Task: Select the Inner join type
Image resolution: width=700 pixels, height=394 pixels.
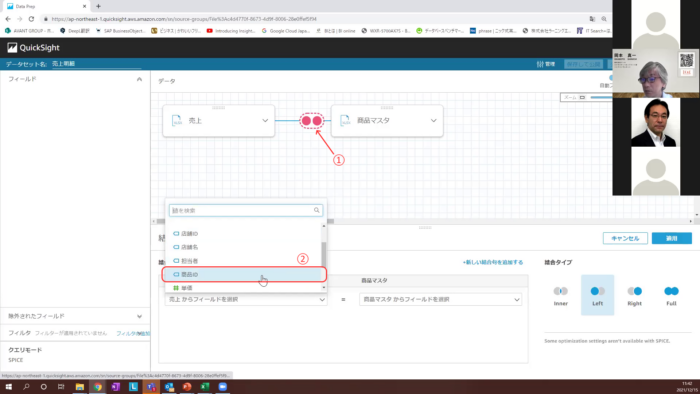Action: point(561,295)
